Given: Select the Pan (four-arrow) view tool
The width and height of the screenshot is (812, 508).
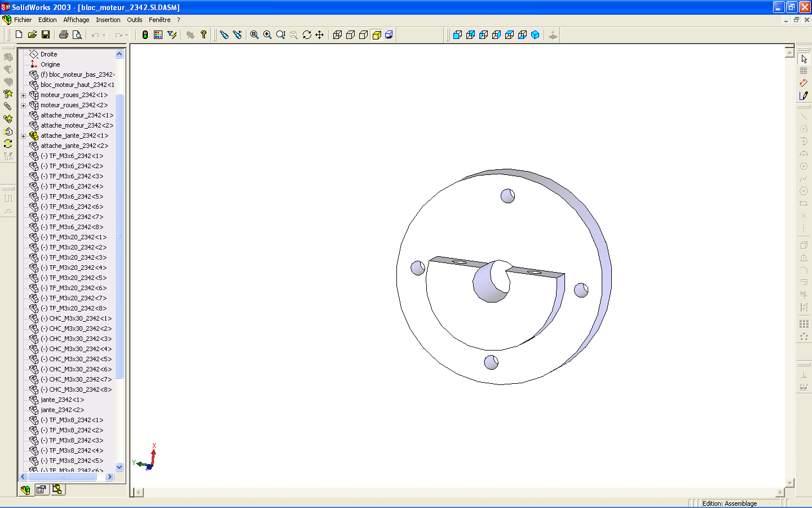Looking at the screenshot, I should pyautogui.click(x=320, y=35).
